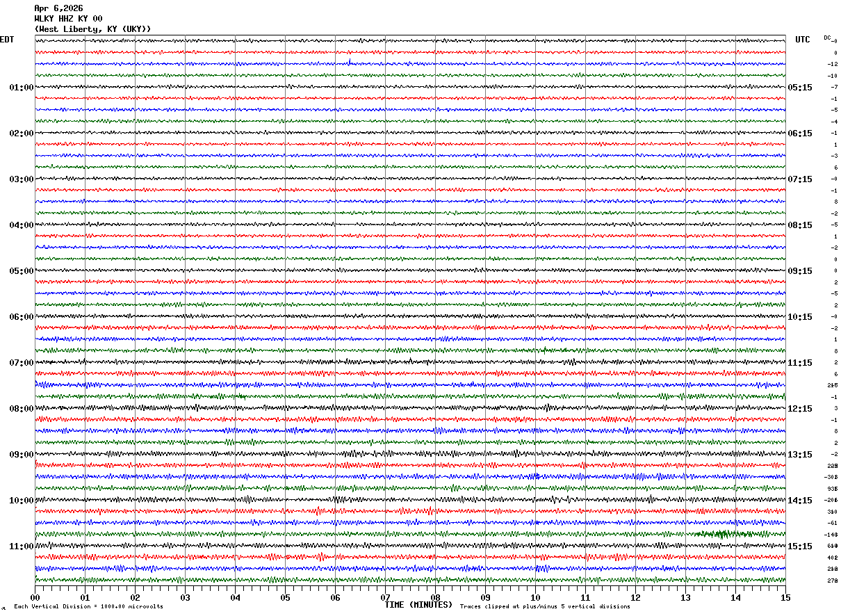Click the 06:15 UTC time label
This screenshot has width=841, height=616.
[x=800, y=133]
